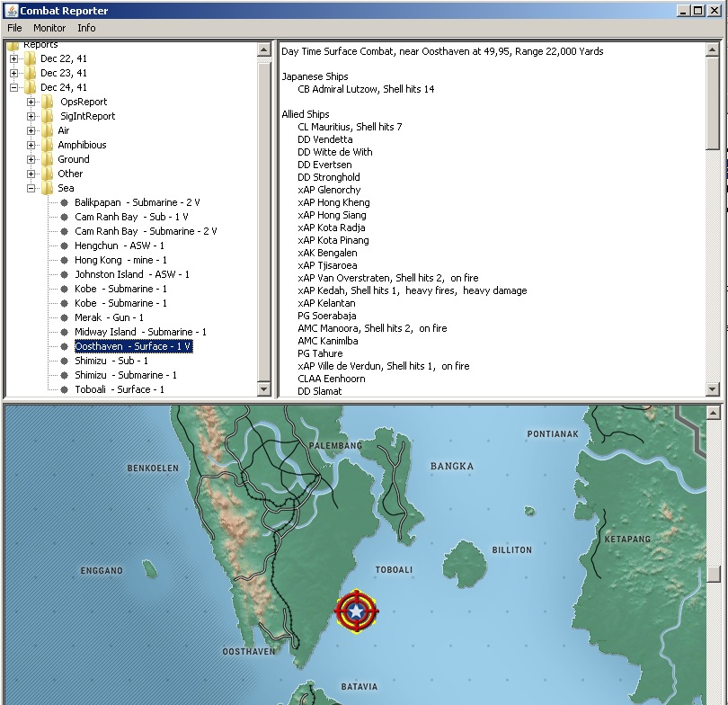Select Johnston Island - ASW - 1 report
728x705 pixels.
tap(132, 274)
